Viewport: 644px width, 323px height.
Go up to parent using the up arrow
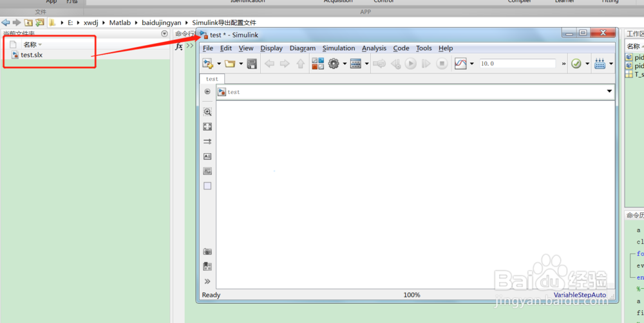pos(301,64)
